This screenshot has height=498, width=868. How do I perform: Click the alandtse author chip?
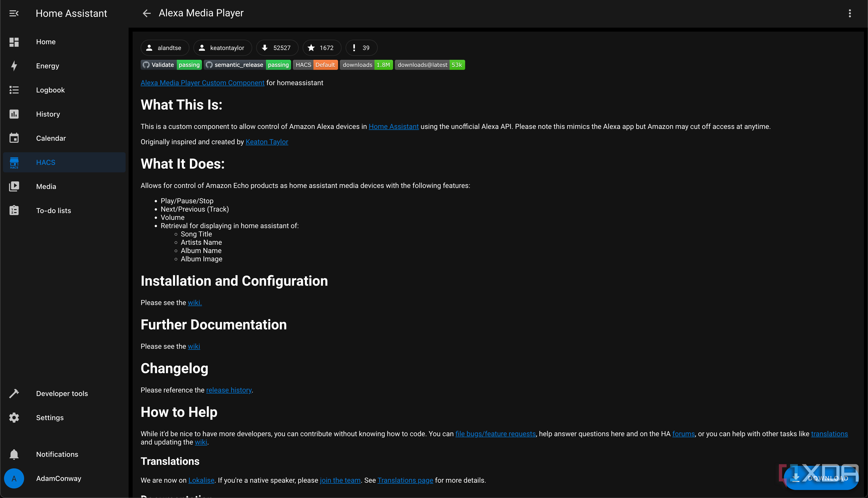(165, 48)
